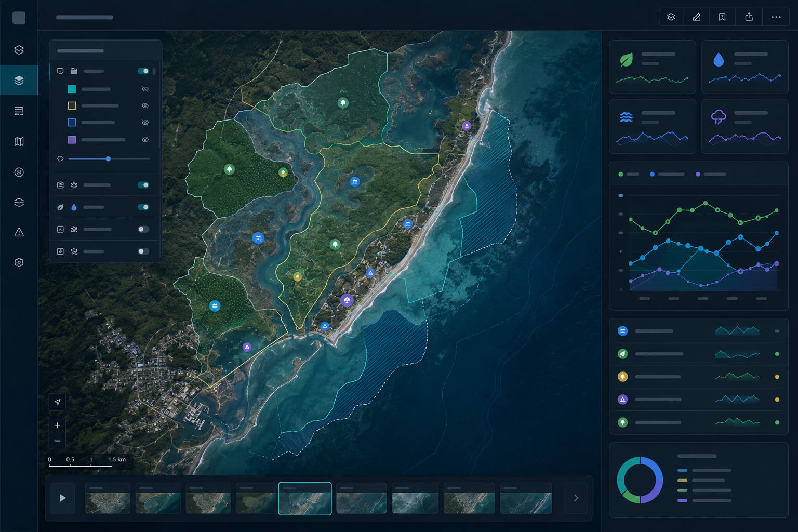Screen dimensions: 798x532
Task: Open the blue water drop stats card
Action: pyautogui.click(x=745, y=67)
